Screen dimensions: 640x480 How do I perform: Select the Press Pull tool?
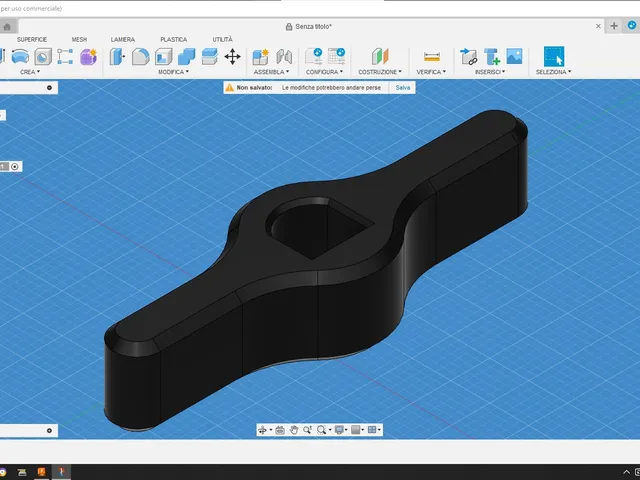tap(117, 56)
